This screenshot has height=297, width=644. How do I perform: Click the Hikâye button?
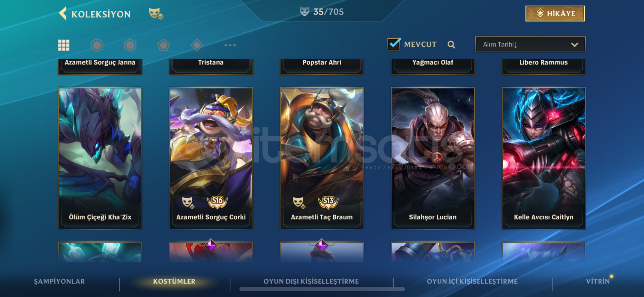point(555,13)
